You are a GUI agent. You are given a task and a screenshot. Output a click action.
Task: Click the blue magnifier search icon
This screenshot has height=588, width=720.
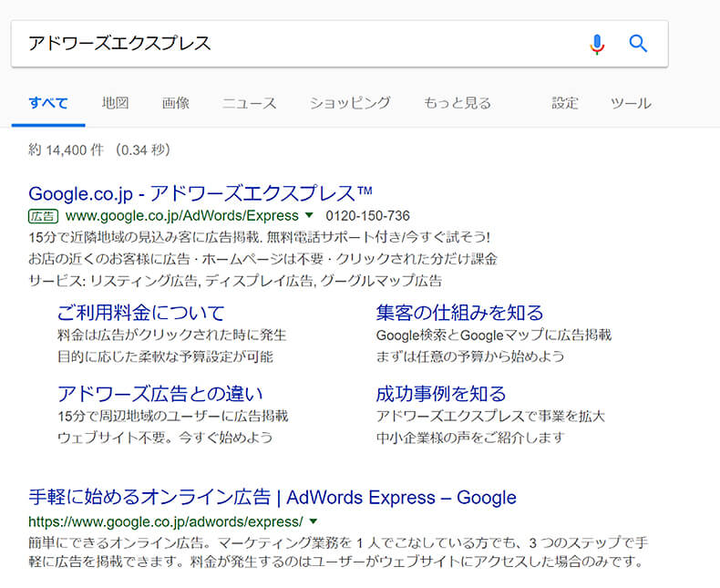pos(638,44)
